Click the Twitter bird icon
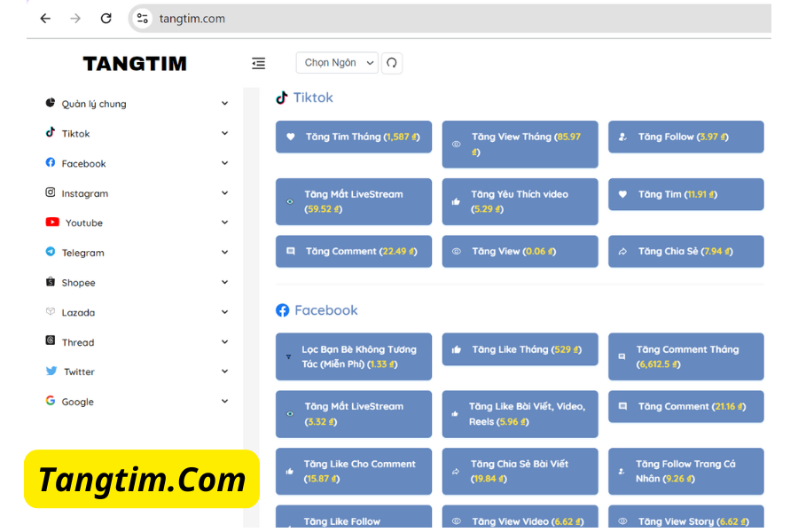The height and width of the screenshot is (532, 798). coord(51,371)
